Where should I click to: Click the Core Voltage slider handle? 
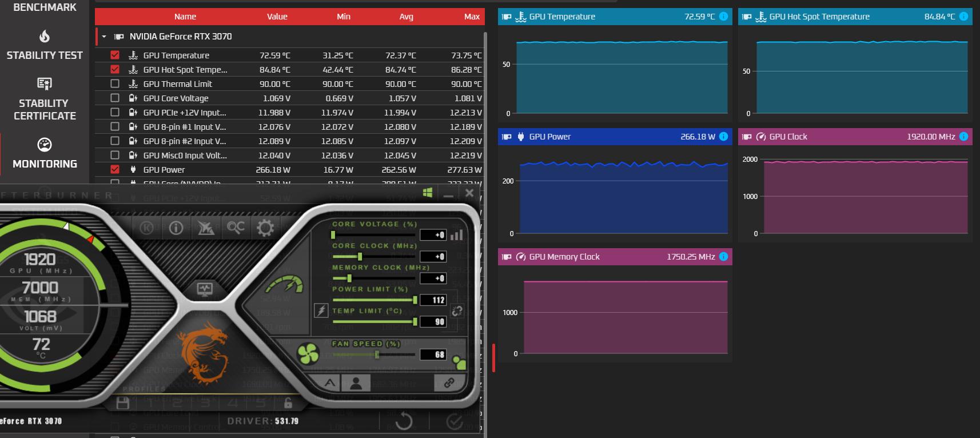(x=333, y=235)
